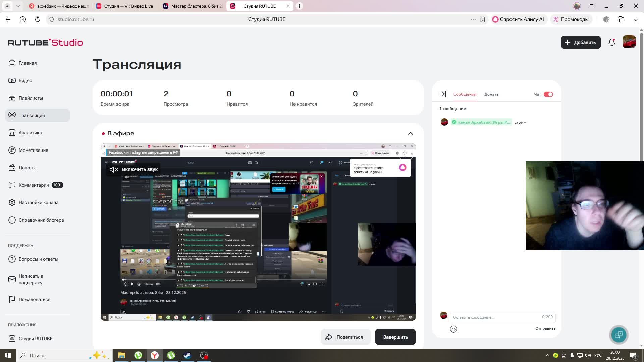The width and height of the screenshot is (644, 362).
Task: Open the Монетизация sidebar section
Action: coord(33,150)
